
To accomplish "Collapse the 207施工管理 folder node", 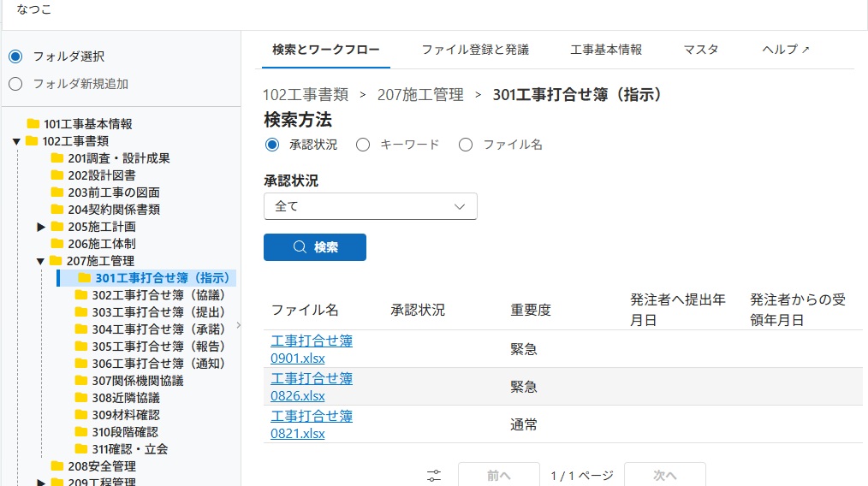I will (x=40, y=261).
